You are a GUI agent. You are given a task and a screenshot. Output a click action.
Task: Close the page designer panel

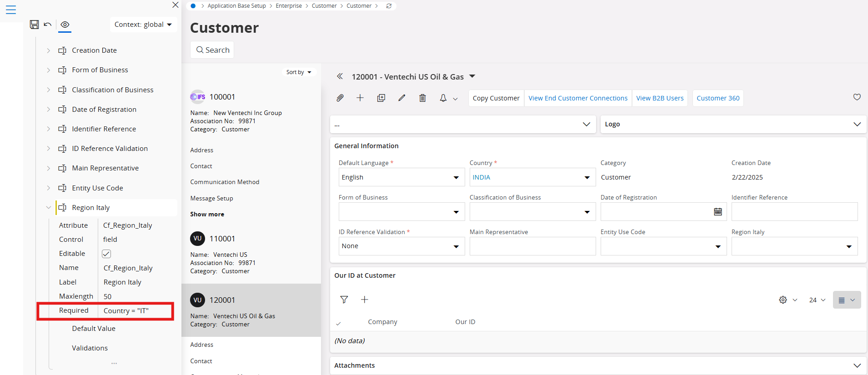(x=176, y=5)
